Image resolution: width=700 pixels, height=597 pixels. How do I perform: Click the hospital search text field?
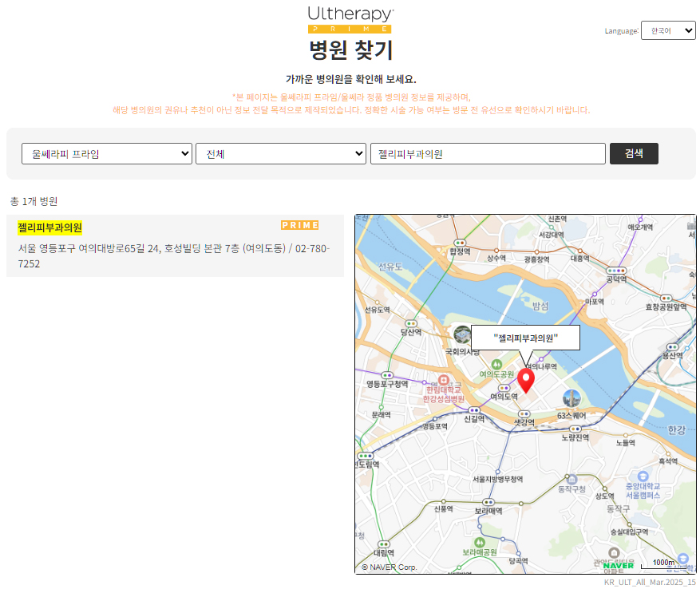click(488, 154)
